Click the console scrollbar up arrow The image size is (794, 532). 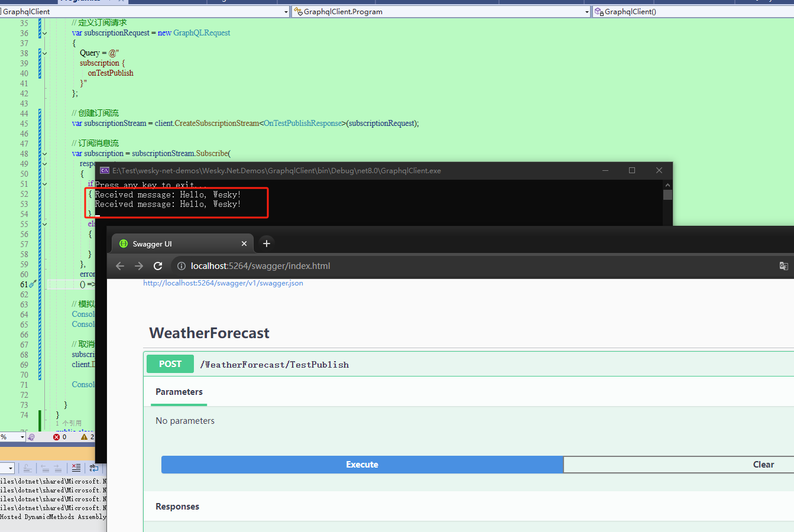click(667, 184)
